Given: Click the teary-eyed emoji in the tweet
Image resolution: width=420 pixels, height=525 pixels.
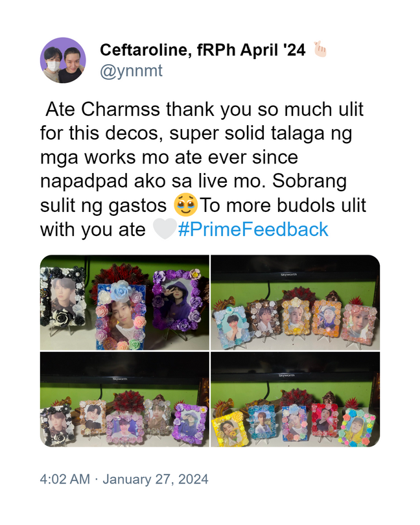Looking at the screenshot, I should coord(186,205).
